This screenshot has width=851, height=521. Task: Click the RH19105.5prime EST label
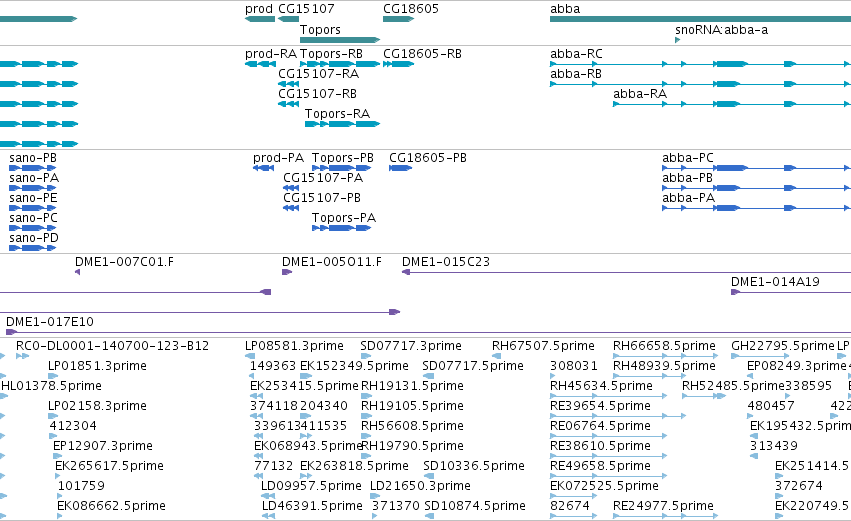click(x=412, y=406)
